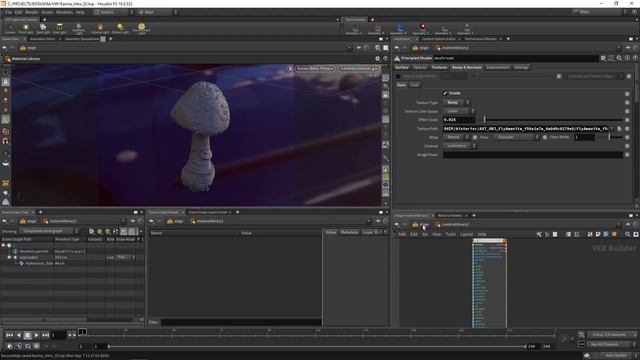Viewport: 640px width, 360px height.
Task: Open the Add menu in network editor
Action: point(402,234)
